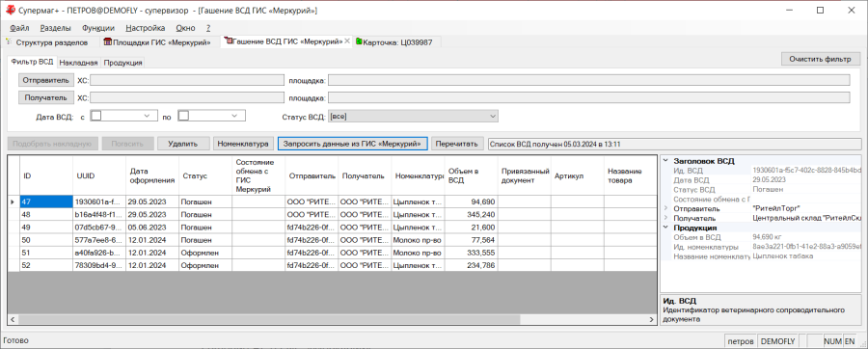Image resolution: width=868 pixels, height=349 pixels.
Task: Tick the Дата ВСД start date checkbox
Action: [x=95, y=116]
